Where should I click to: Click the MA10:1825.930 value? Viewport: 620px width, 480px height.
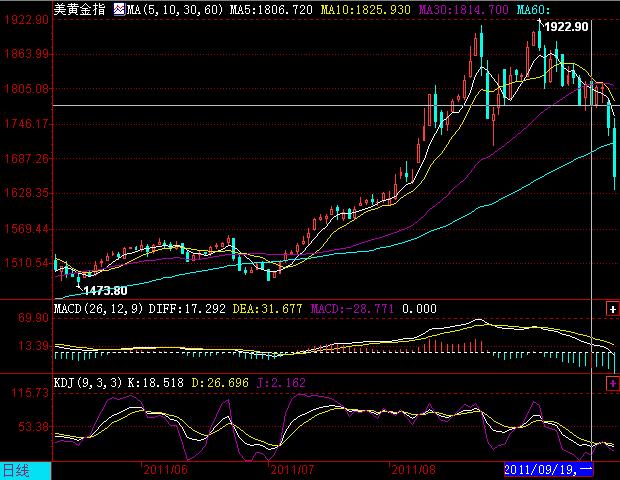pos(365,9)
